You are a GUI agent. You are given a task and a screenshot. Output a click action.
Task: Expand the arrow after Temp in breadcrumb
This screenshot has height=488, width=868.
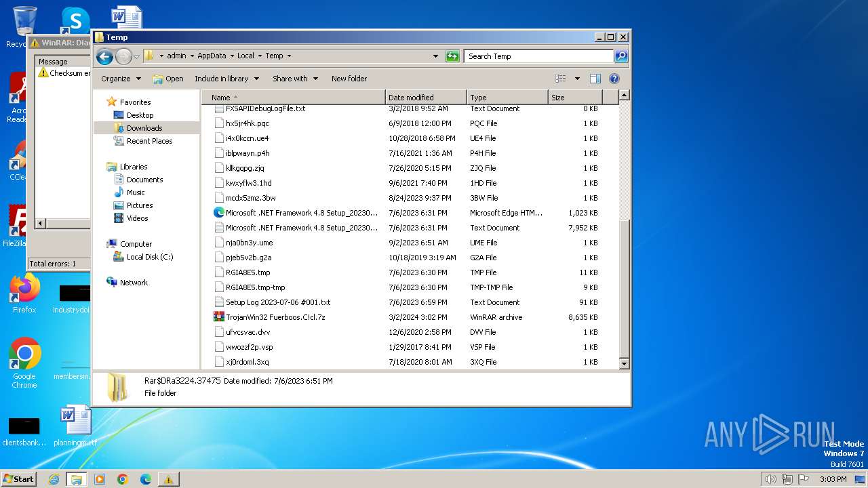[x=289, y=56]
